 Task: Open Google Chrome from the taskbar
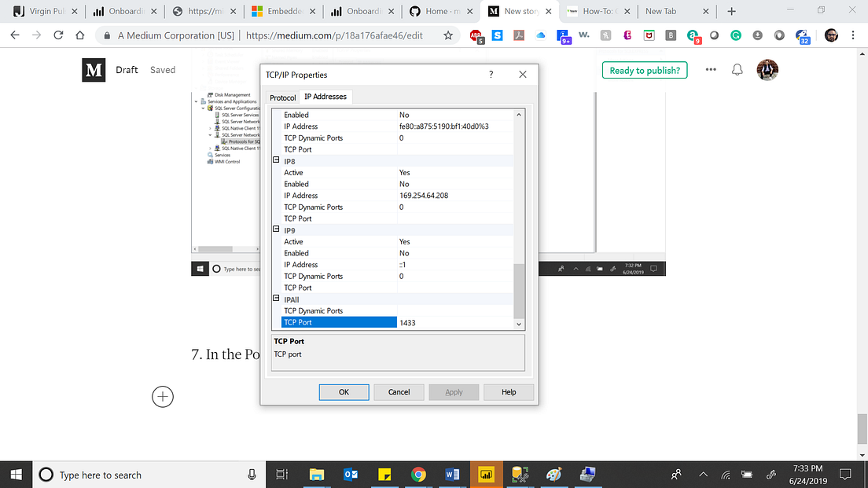coord(418,474)
